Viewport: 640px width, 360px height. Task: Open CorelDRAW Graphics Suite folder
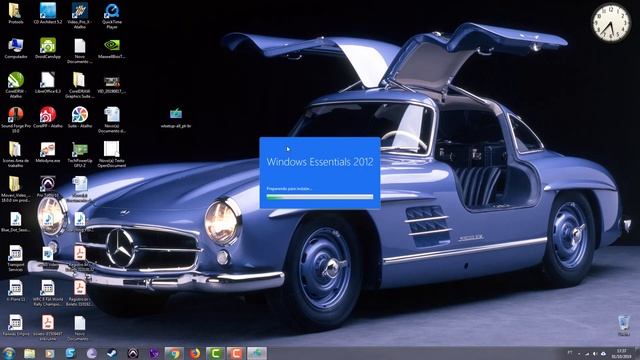pos(80,84)
